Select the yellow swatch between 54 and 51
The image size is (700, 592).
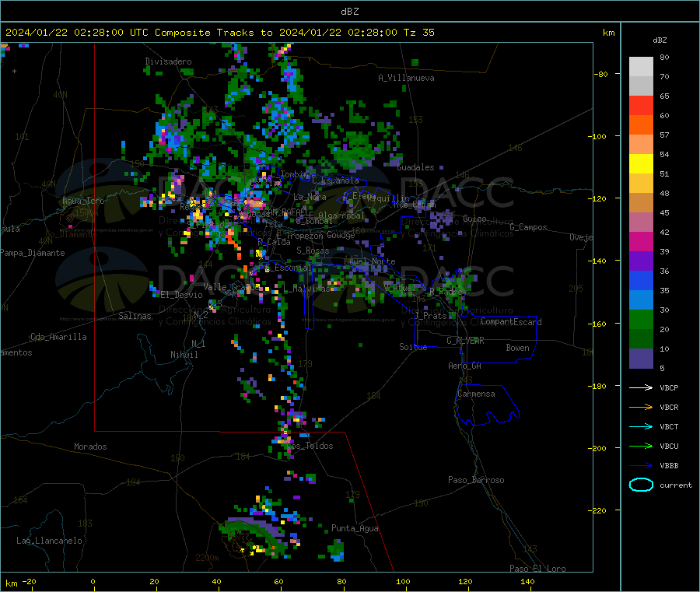point(641,164)
